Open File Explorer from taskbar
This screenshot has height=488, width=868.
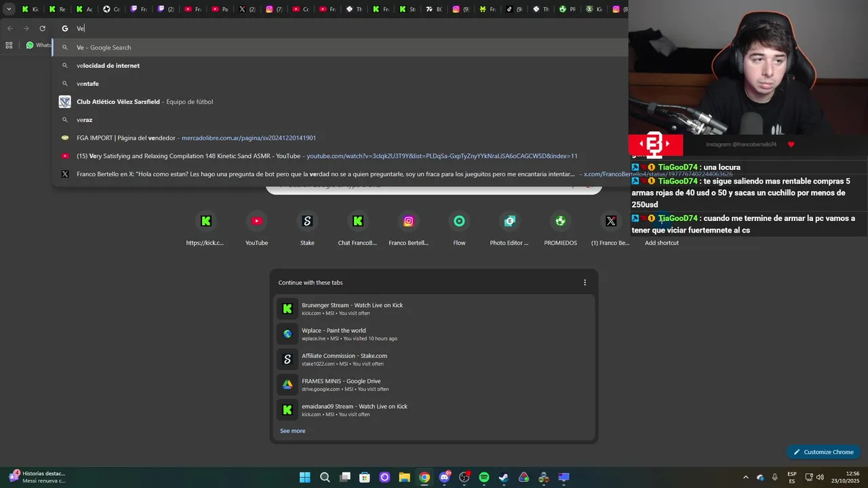pos(404,477)
